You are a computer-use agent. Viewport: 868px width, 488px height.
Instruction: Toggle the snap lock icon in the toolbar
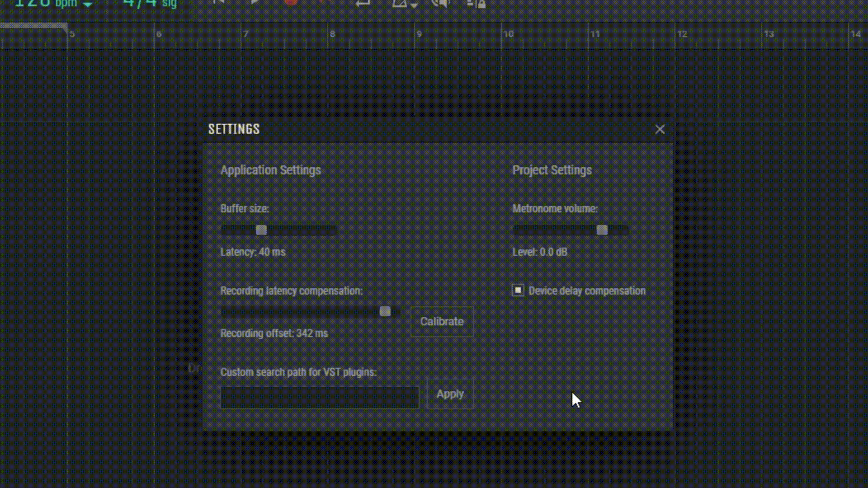click(475, 4)
